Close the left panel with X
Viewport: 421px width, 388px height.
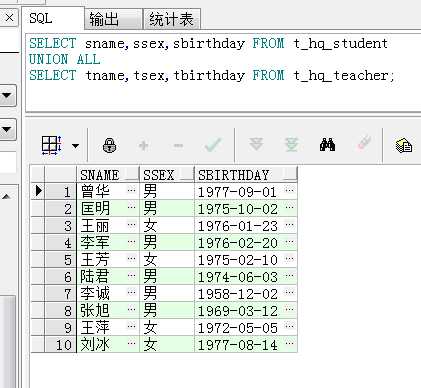click(x=9, y=17)
